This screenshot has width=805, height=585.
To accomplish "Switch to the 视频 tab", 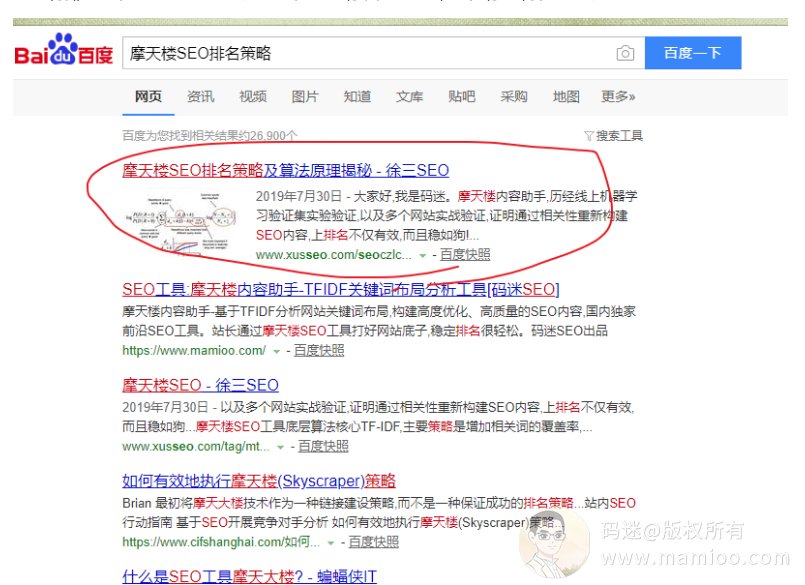I will [x=253, y=97].
